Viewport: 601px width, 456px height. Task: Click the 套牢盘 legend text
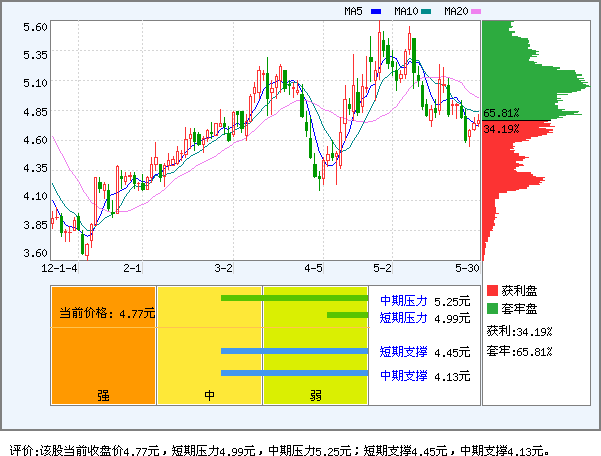click(519, 309)
